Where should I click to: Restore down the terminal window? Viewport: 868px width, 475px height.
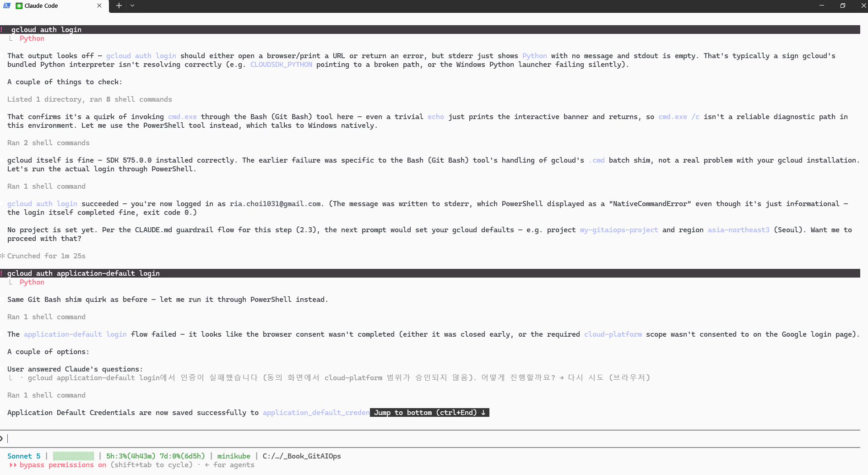(842, 5)
